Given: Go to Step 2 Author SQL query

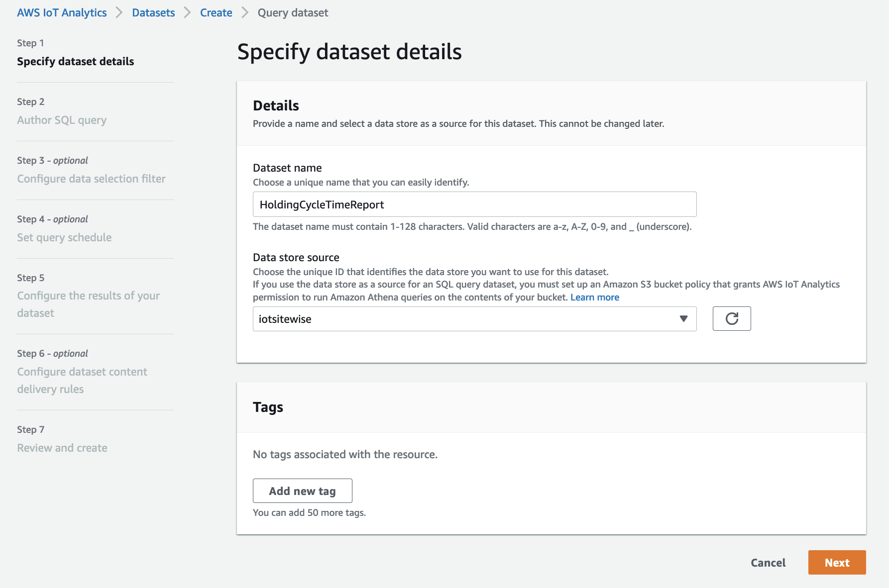Looking at the screenshot, I should [62, 120].
